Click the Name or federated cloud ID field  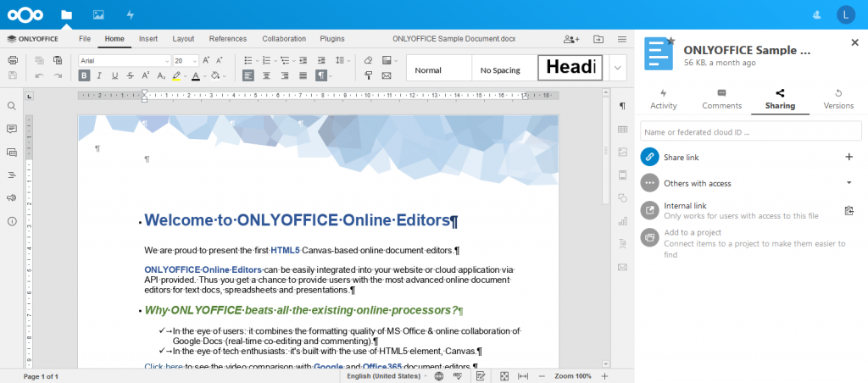click(x=751, y=131)
